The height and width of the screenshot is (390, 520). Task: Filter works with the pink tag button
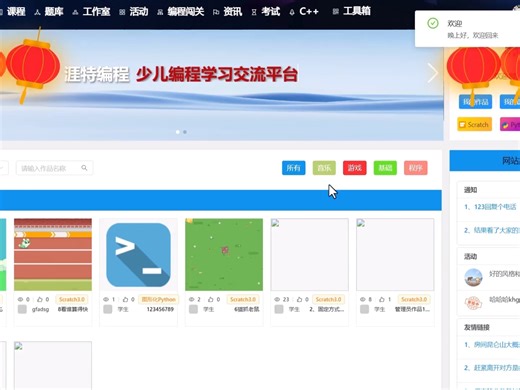tap(416, 168)
